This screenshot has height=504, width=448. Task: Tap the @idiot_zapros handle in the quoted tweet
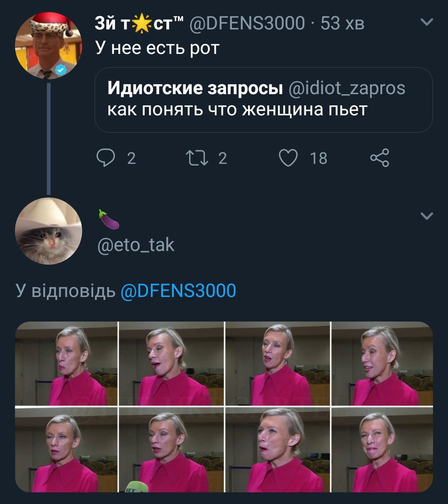click(x=346, y=88)
